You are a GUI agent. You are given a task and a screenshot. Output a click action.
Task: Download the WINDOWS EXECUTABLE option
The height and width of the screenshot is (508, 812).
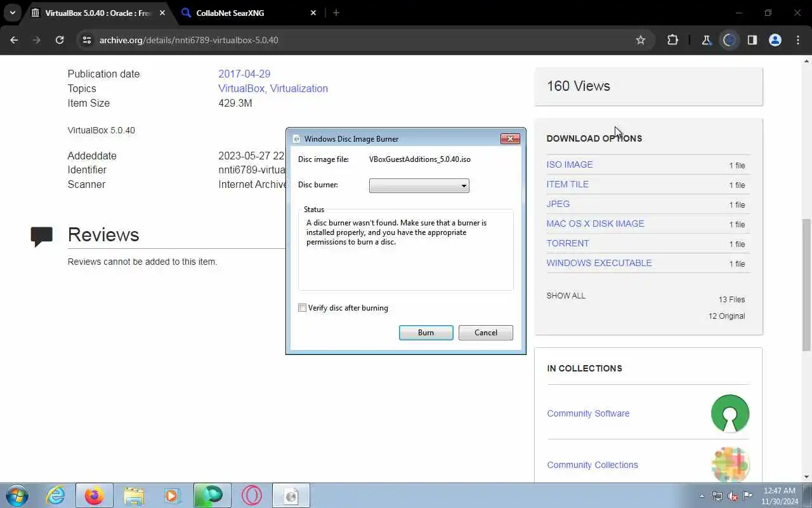click(x=599, y=263)
